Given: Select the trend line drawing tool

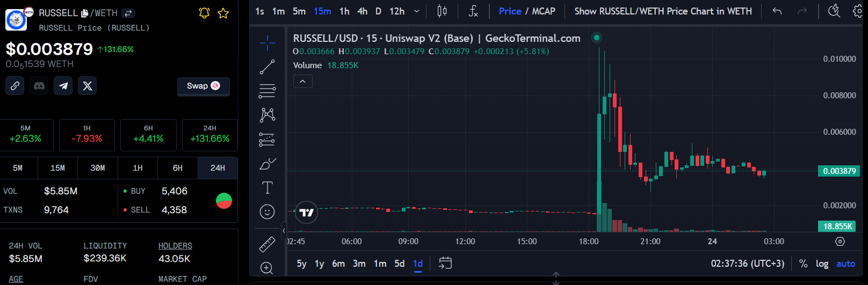Looking at the screenshot, I should tap(267, 67).
